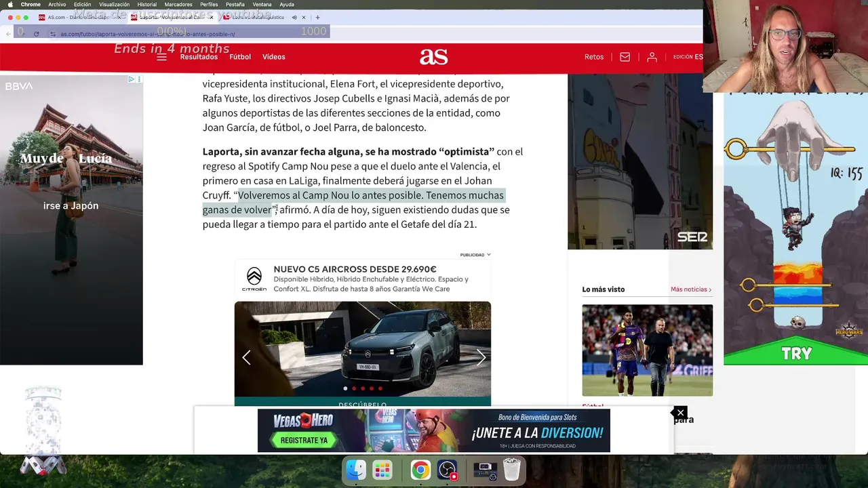Click the user account icon
This screenshot has width=868, height=488.
click(652, 57)
